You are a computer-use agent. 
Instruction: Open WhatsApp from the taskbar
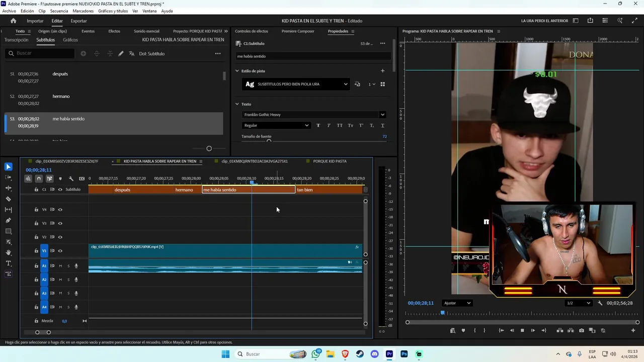click(x=316, y=354)
